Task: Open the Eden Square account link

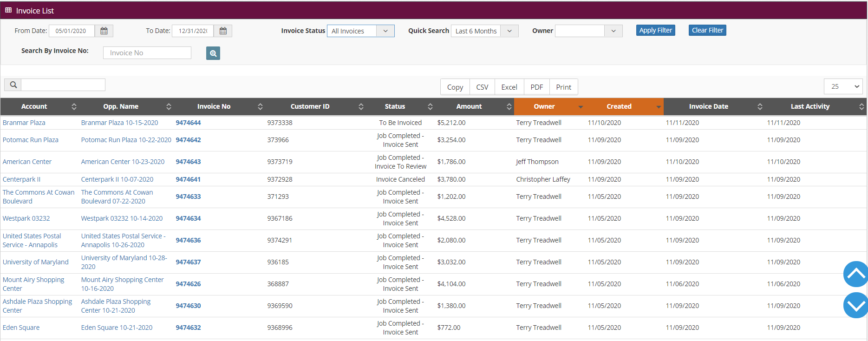Action: [x=21, y=328]
